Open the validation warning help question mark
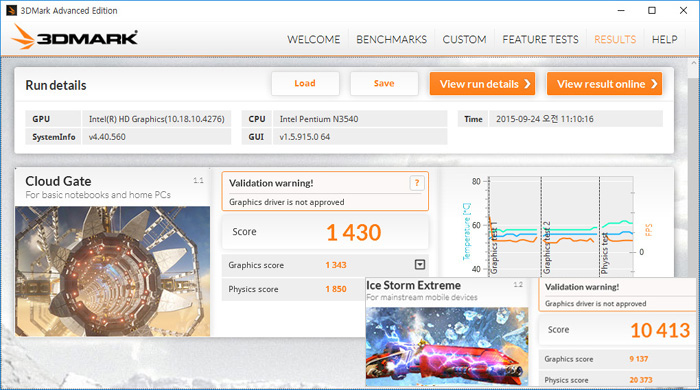This screenshot has width=700, height=390. 417,183
